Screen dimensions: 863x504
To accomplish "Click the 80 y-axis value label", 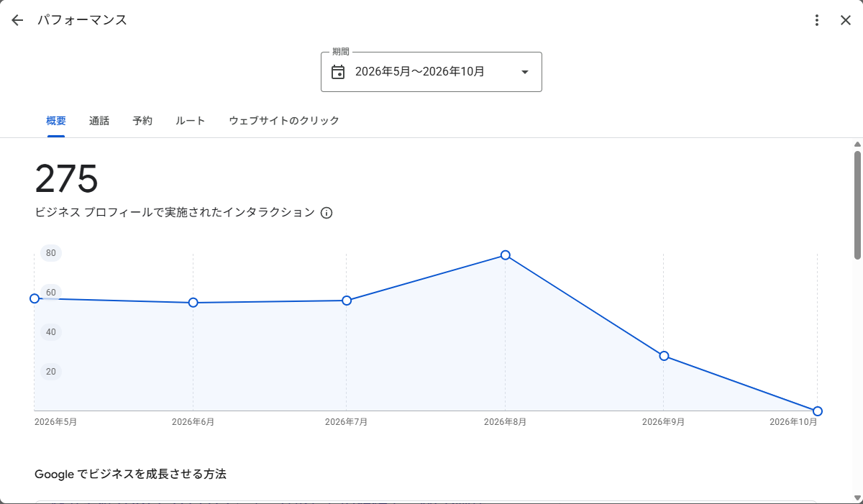I will (x=51, y=253).
